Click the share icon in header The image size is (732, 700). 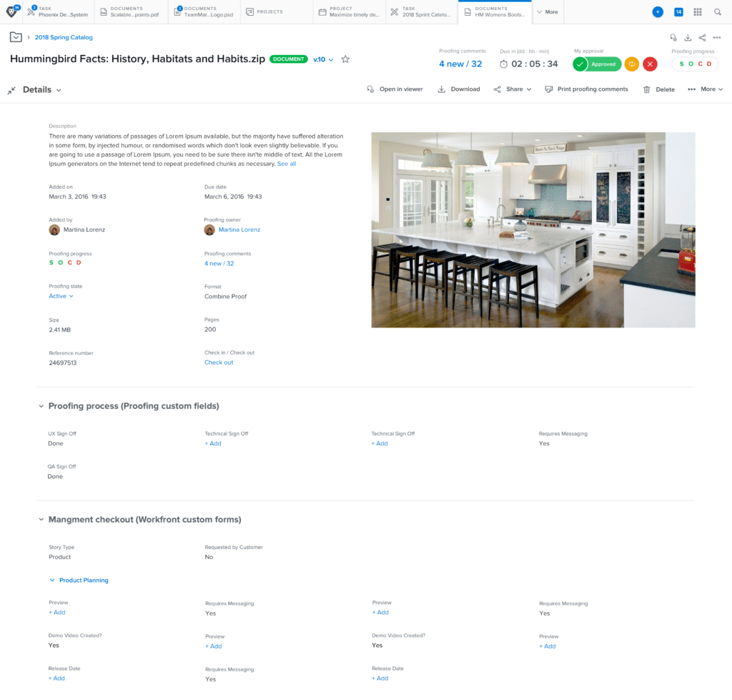pos(702,37)
